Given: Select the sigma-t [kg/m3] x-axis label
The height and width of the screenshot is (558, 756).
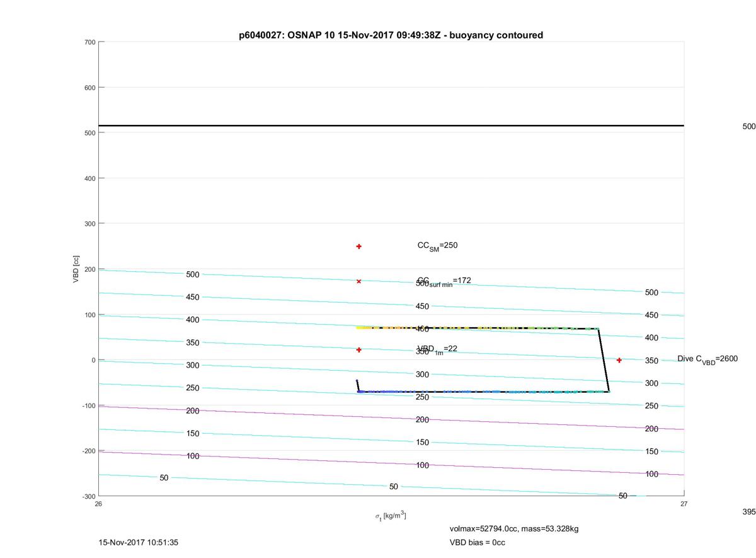Looking at the screenshot, I should tap(391, 516).
